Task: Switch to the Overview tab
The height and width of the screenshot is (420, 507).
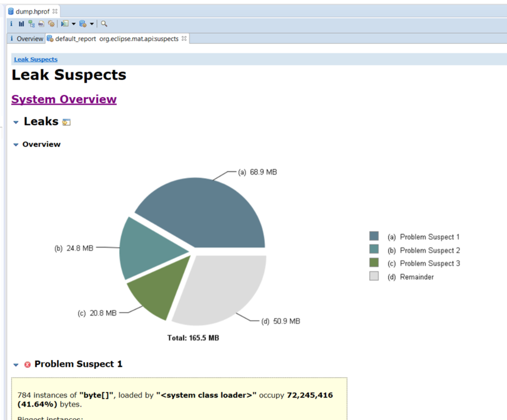Action: pyautogui.click(x=26, y=38)
